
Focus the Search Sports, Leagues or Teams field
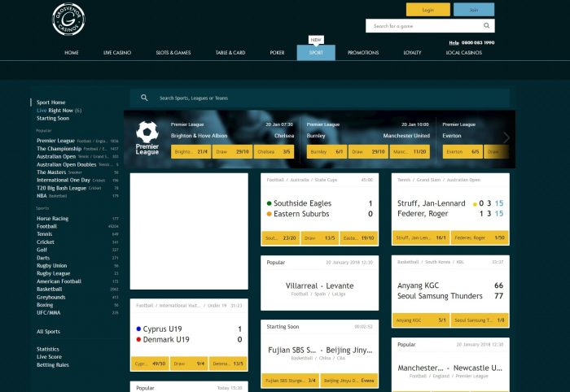[x=319, y=98]
